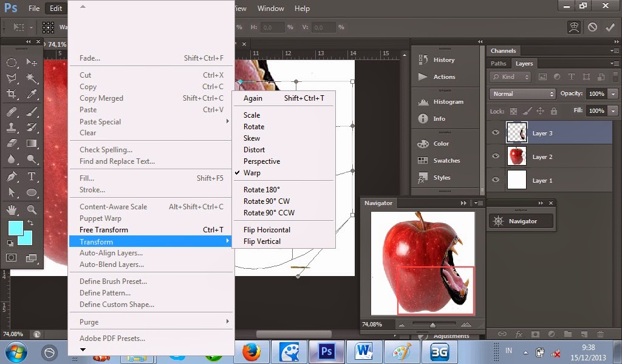Switch to the Channels tab
Viewport: 622px width, 364px height.
coord(504,50)
